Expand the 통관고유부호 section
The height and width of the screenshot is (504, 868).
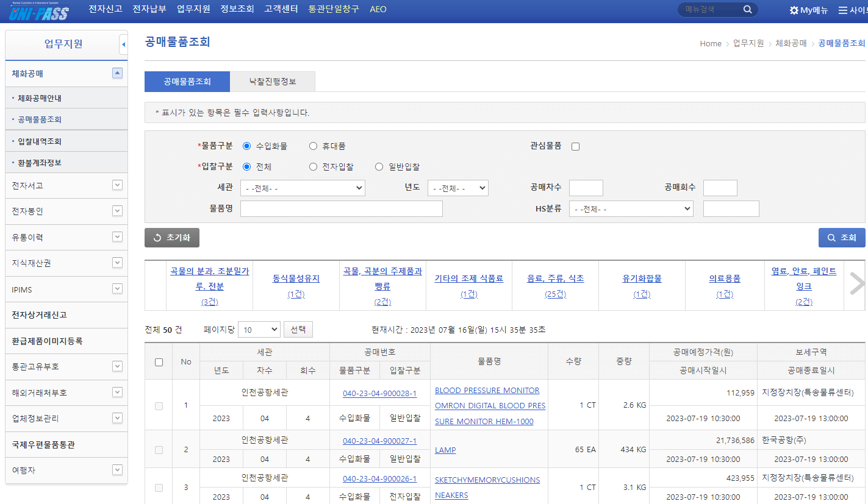pyautogui.click(x=118, y=366)
